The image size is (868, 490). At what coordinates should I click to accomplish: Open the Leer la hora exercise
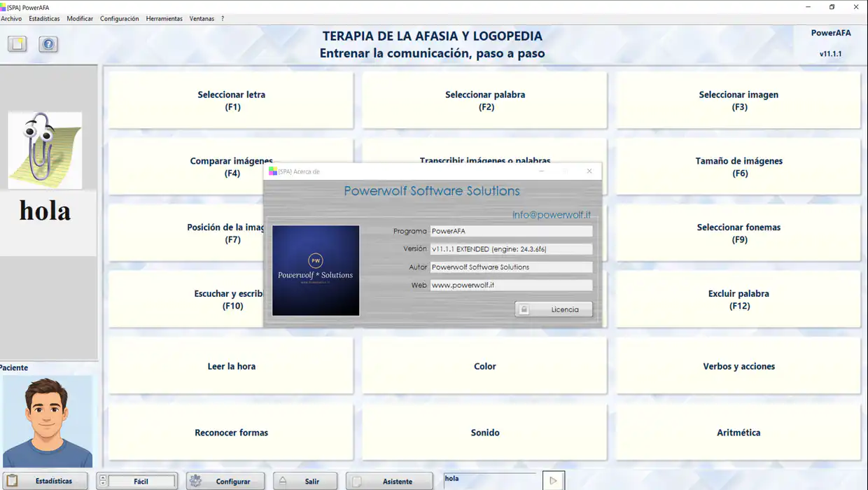[231, 366]
